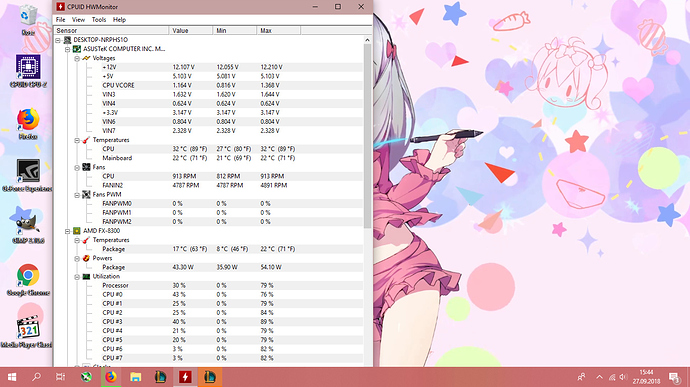Viewport: 690px width, 387px height.
Task: Select the AMD FX-8300 processor icon
Action: [77, 231]
